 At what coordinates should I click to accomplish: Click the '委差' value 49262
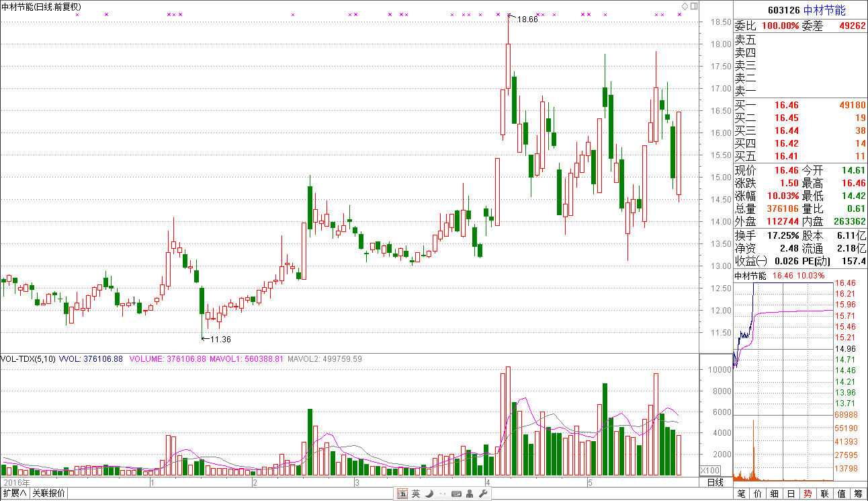852,26
